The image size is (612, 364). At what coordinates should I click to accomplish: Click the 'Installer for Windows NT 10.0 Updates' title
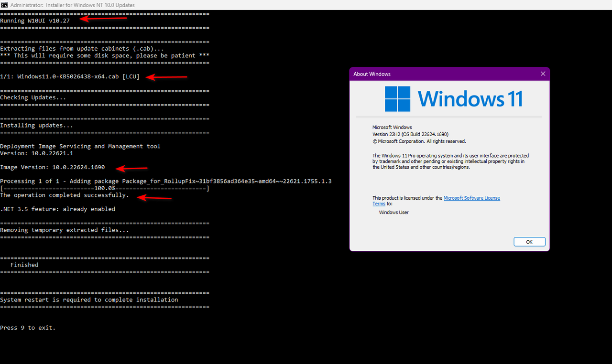pyautogui.click(x=73, y=5)
